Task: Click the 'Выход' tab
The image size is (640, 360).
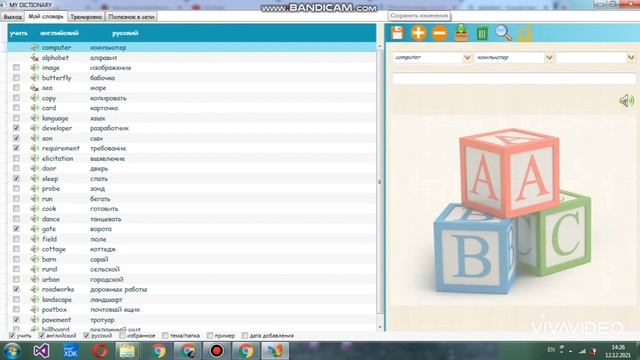Action: tap(12, 17)
